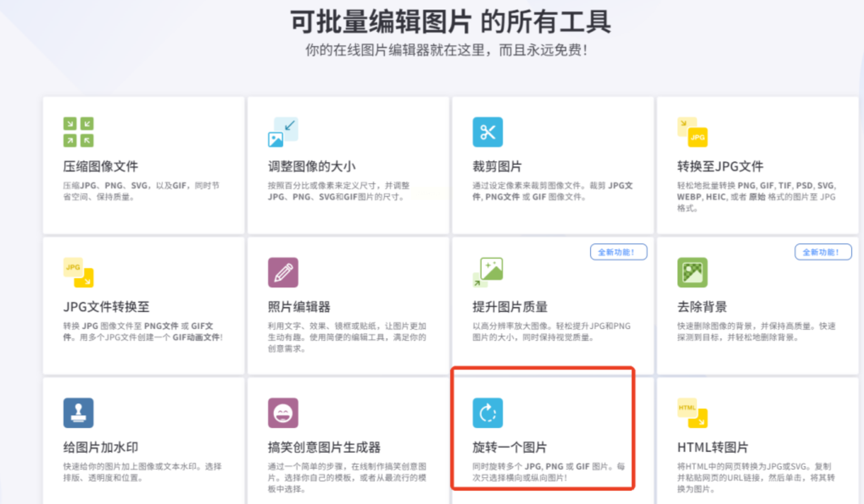Click the 全新功能 badge on 去除背景

[x=822, y=252]
